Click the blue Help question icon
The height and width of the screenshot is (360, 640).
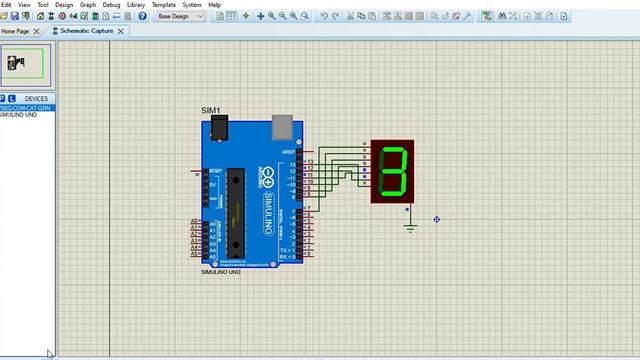[142, 16]
